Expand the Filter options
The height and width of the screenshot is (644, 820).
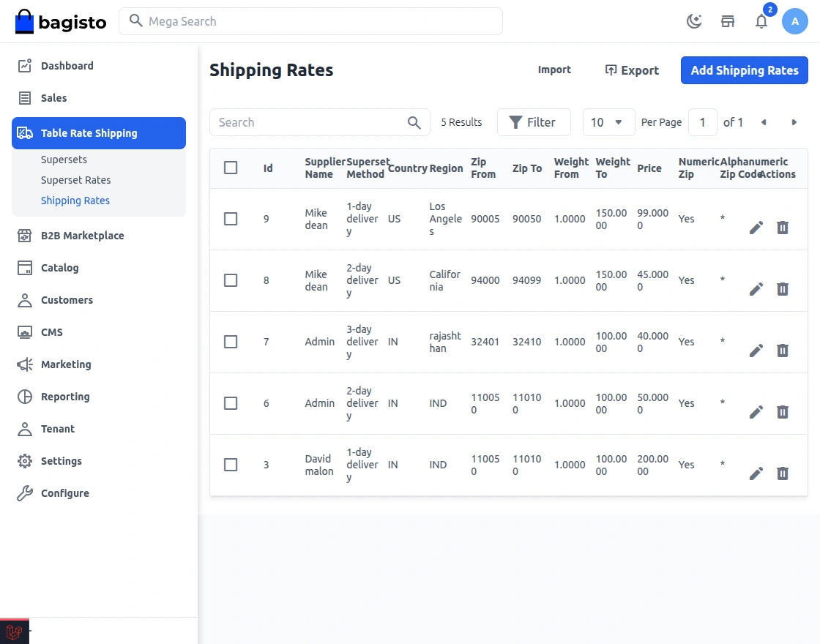[x=534, y=122]
